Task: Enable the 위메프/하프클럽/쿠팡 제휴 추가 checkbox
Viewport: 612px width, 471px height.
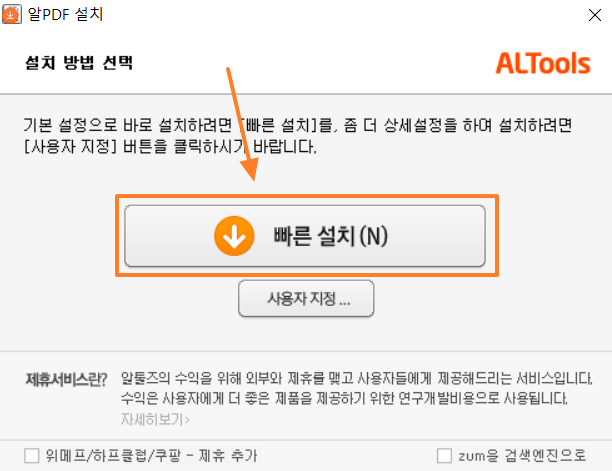Action: tap(32, 455)
